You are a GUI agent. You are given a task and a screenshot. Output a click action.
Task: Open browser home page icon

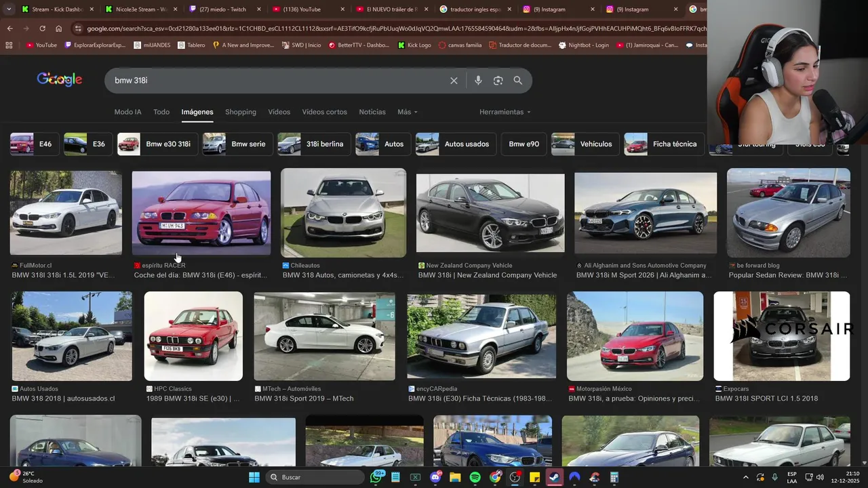[59, 28]
